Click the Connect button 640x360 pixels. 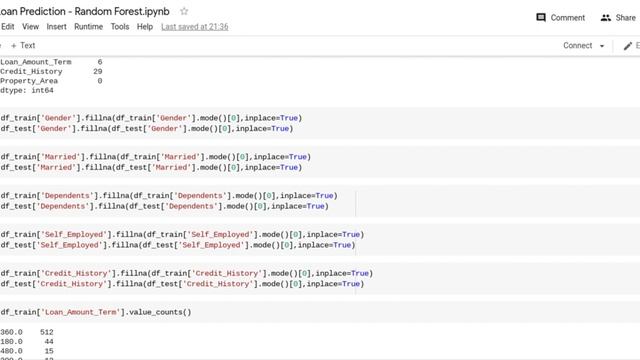[578, 46]
